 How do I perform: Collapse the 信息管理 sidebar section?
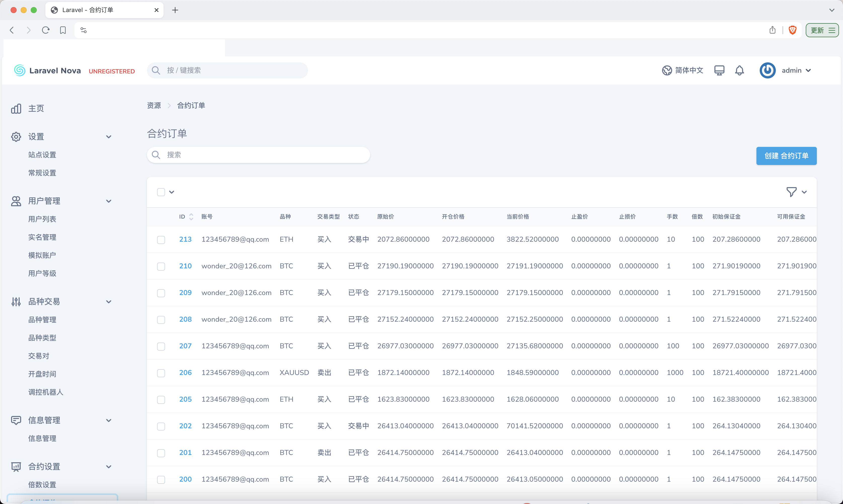tap(109, 420)
